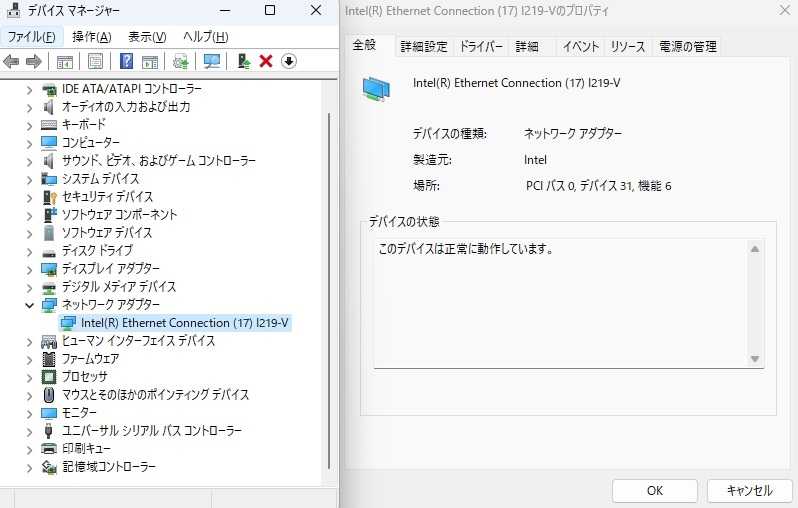Click the blue question mark Help icon
The height and width of the screenshot is (508, 798).
pyautogui.click(x=126, y=61)
